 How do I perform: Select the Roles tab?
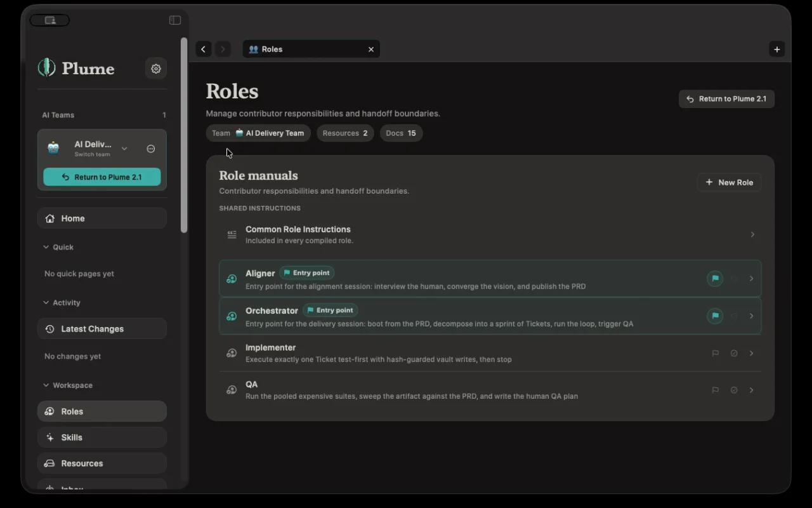(311, 49)
